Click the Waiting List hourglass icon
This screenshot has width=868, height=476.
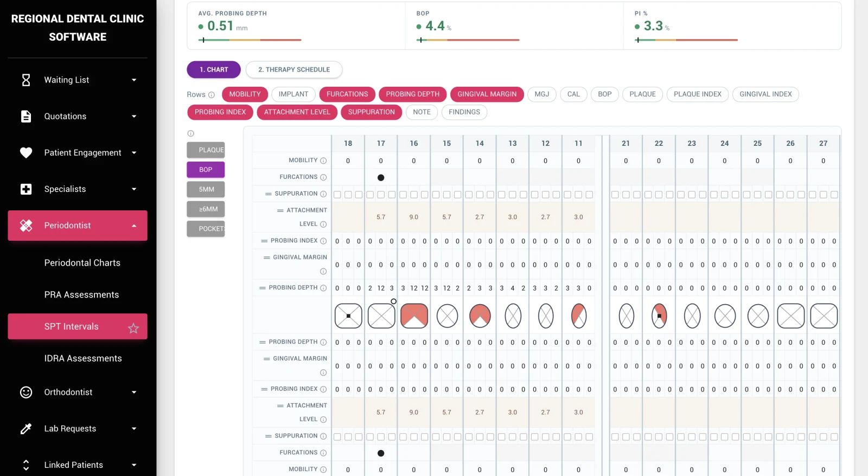[25, 80]
